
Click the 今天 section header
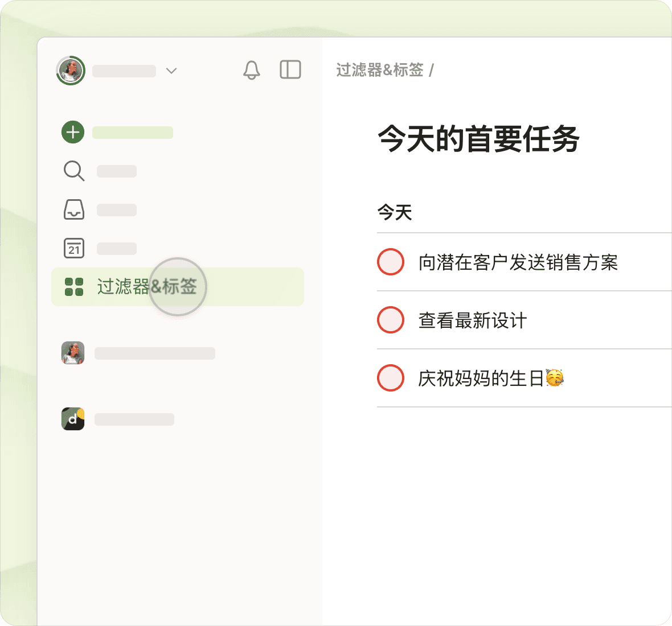(395, 213)
